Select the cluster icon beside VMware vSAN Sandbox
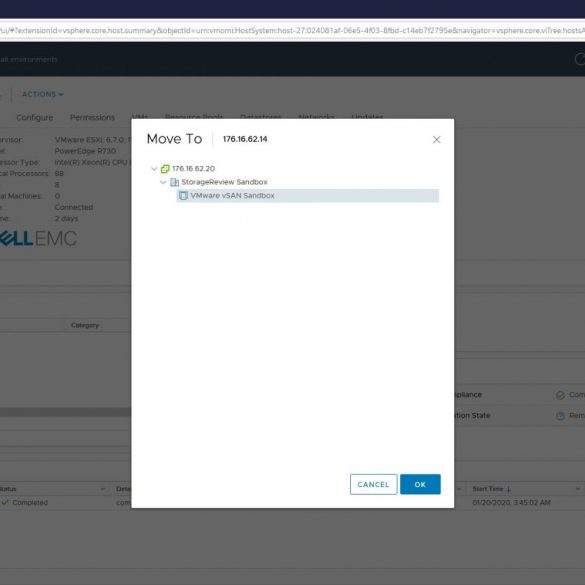Image resolution: width=585 pixels, height=585 pixels. click(x=183, y=195)
